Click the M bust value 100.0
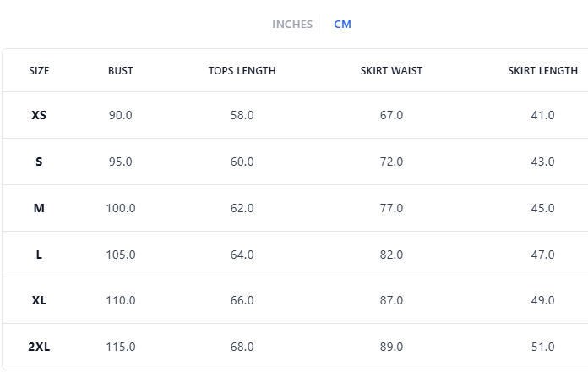Viewport: 588px width, 389px height. pyautogui.click(x=121, y=208)
